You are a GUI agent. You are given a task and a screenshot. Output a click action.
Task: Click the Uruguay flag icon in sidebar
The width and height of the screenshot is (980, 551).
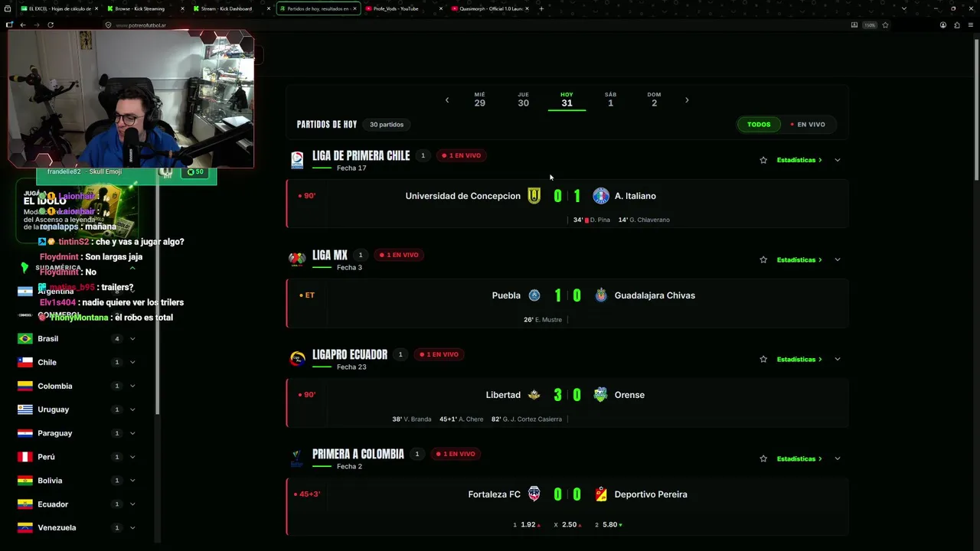(25, 409)
